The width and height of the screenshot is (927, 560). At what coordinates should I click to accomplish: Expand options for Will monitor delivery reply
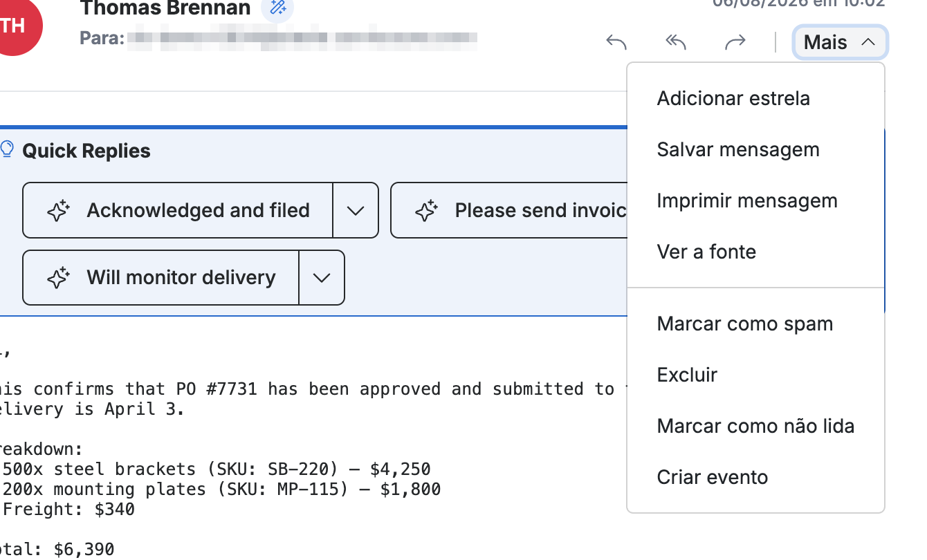click(322, 278)
